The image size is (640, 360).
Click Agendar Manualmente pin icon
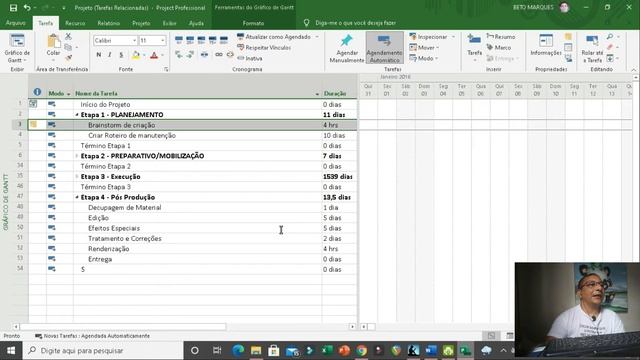pos(347,41)
